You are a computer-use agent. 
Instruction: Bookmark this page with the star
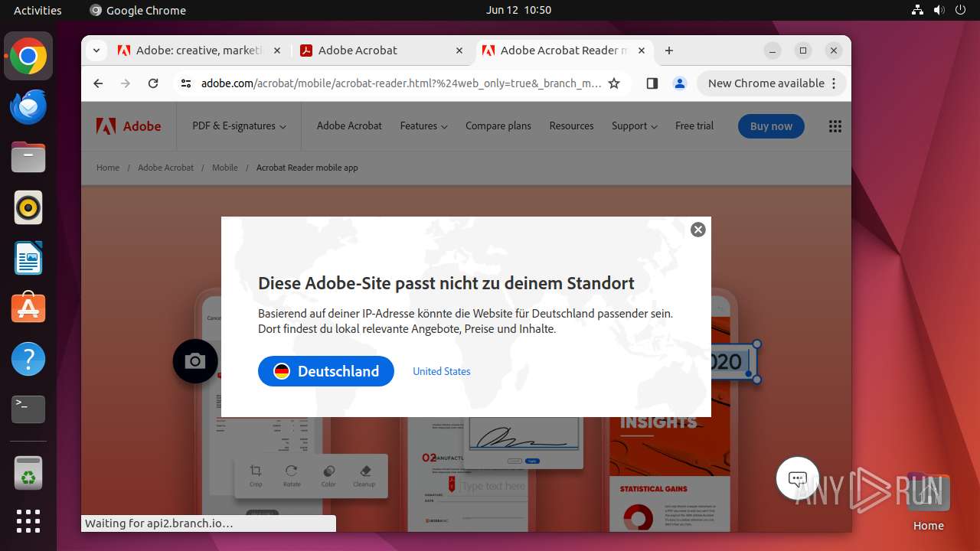(614, 83)
